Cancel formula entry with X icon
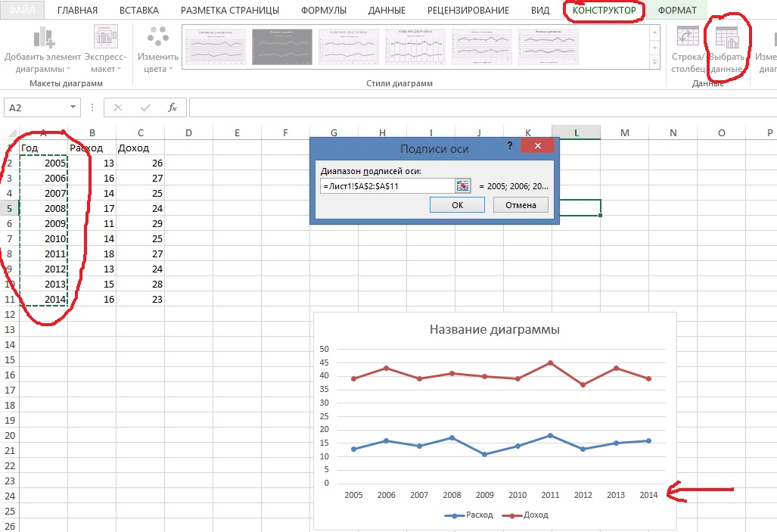 coord(118,107)
